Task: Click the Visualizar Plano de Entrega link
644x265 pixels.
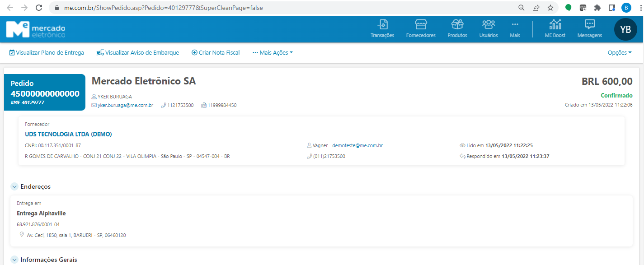Action: point(47,53)
